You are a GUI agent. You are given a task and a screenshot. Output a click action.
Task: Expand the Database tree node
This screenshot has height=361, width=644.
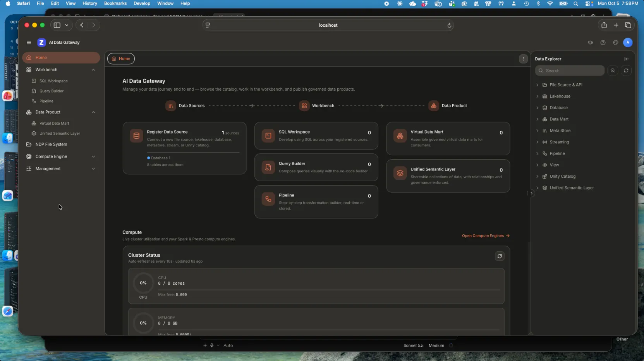tap(537, 108)
